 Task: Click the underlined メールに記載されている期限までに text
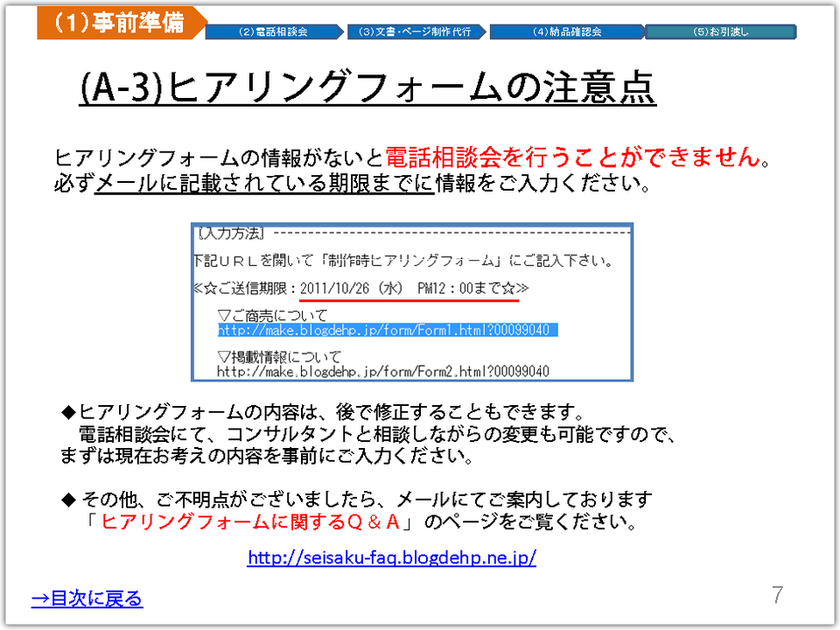point(263,185)
